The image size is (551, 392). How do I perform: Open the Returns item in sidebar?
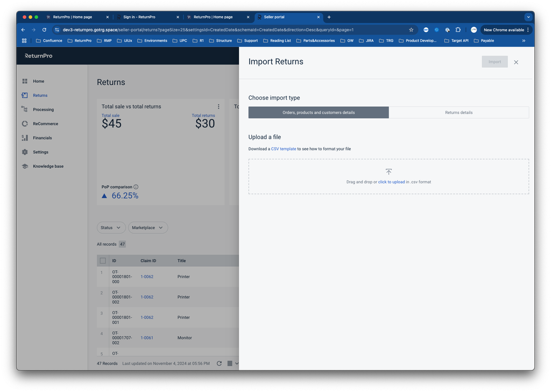pos(40,95)
